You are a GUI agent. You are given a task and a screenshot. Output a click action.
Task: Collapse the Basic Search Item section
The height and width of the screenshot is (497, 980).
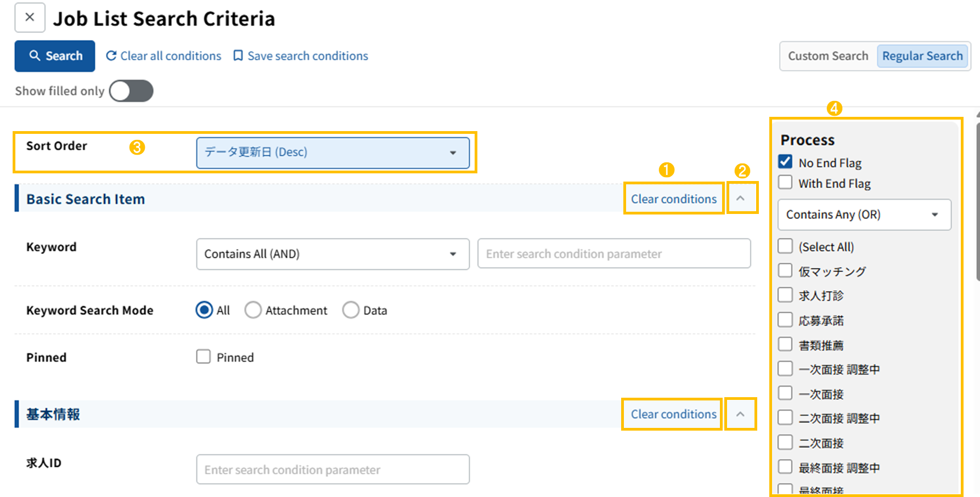(x=740, y=198)
